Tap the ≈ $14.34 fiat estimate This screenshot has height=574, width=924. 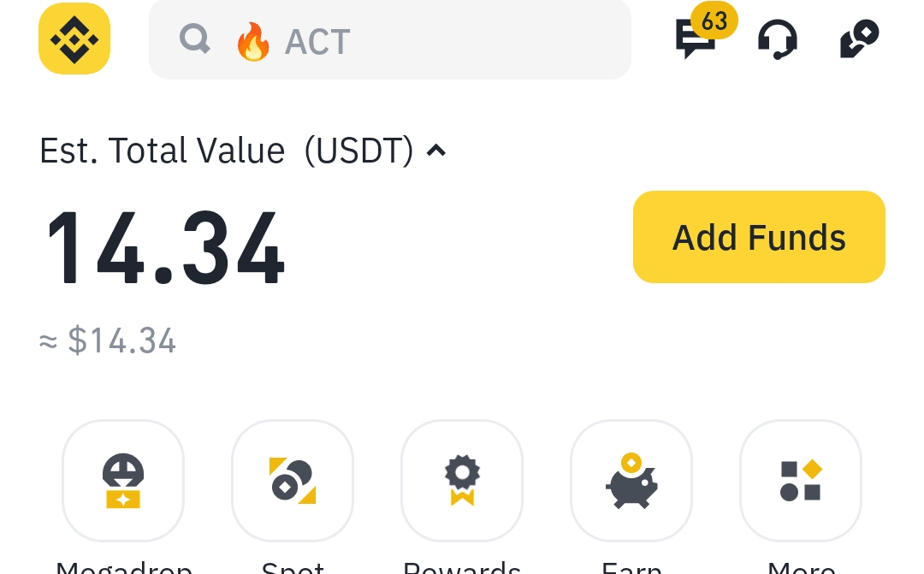point(109,341)
